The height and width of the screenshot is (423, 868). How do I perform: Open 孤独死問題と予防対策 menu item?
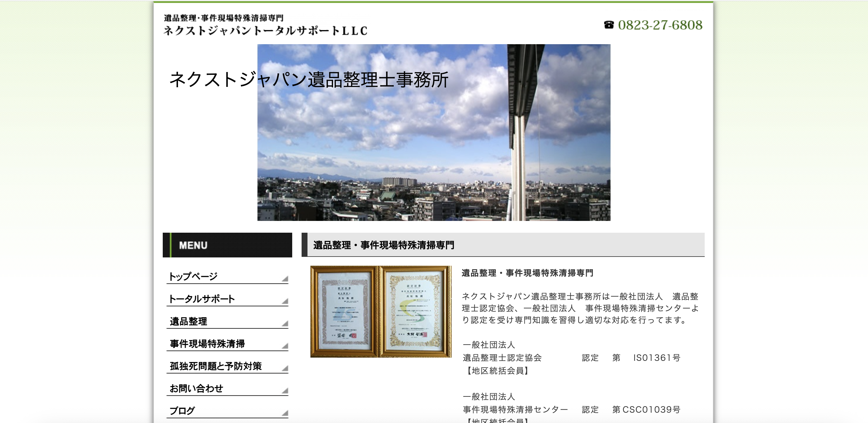coord(227,366)
